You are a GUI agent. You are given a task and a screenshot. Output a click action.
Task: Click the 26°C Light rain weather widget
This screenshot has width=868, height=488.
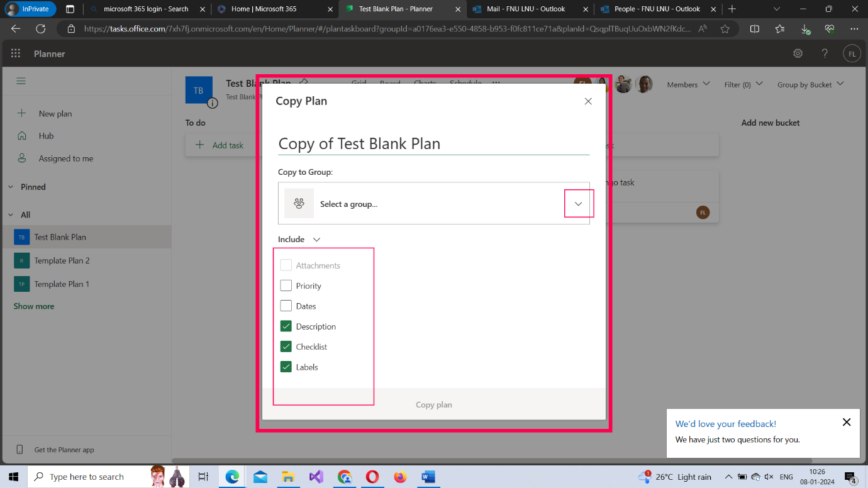tap(675, 477)
